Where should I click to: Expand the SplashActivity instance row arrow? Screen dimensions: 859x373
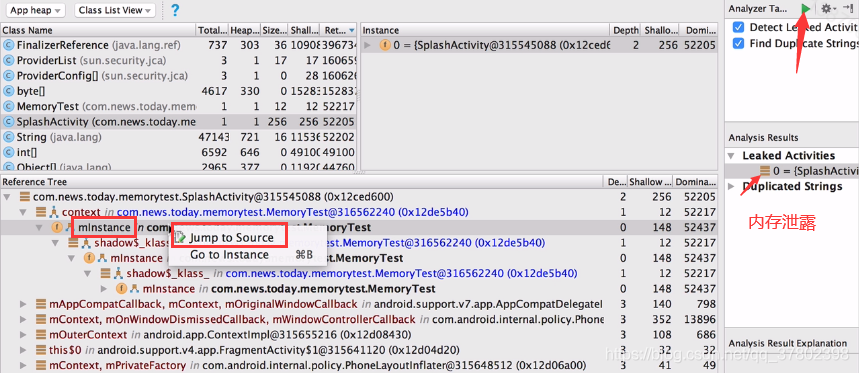[x=367, y=45]
